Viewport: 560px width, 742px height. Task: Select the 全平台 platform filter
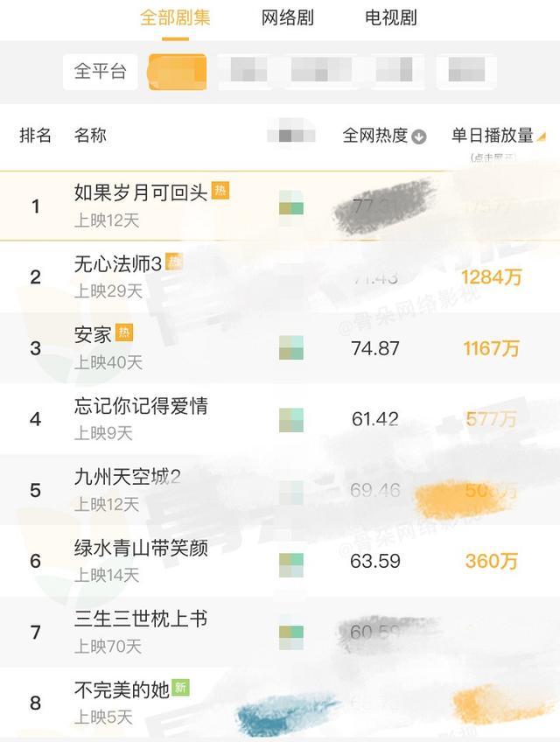click(x=101, y=72)
